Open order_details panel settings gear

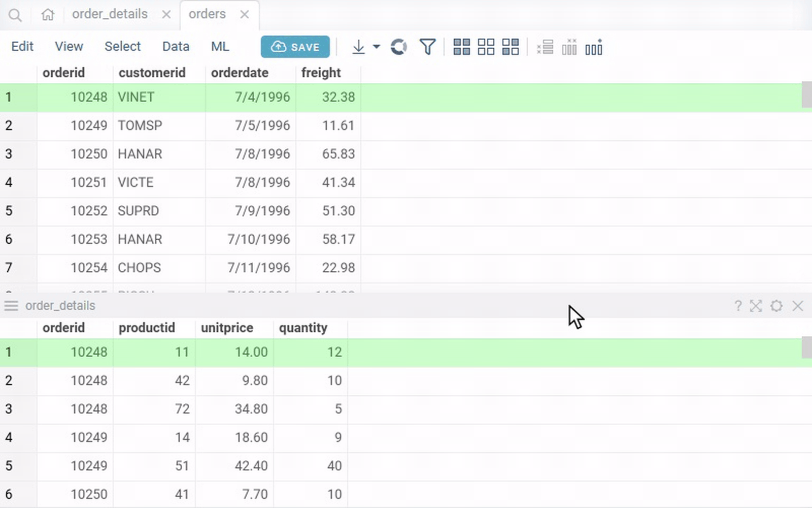click(776, 306)
